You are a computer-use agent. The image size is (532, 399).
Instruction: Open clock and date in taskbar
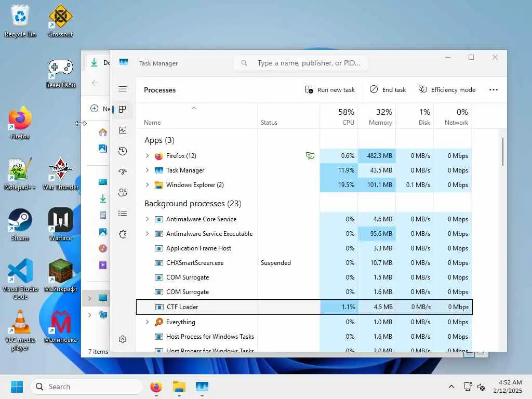(508, 387)
